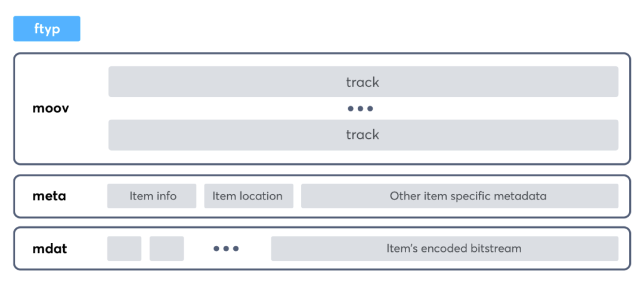Select the moov label
The height and width of the screenshot is (284, 644).
(x=51, y=109)
